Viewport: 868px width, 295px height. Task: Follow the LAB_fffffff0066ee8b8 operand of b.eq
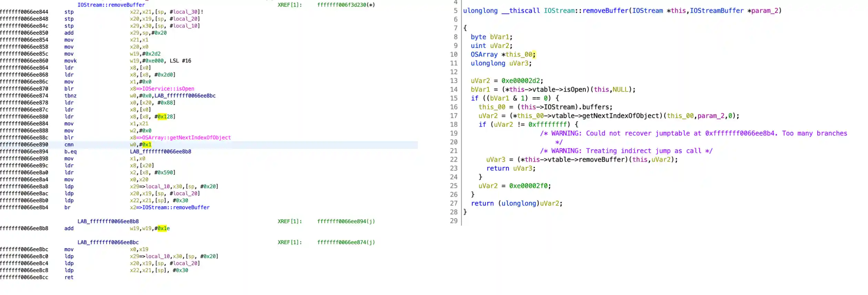point(160,152)
